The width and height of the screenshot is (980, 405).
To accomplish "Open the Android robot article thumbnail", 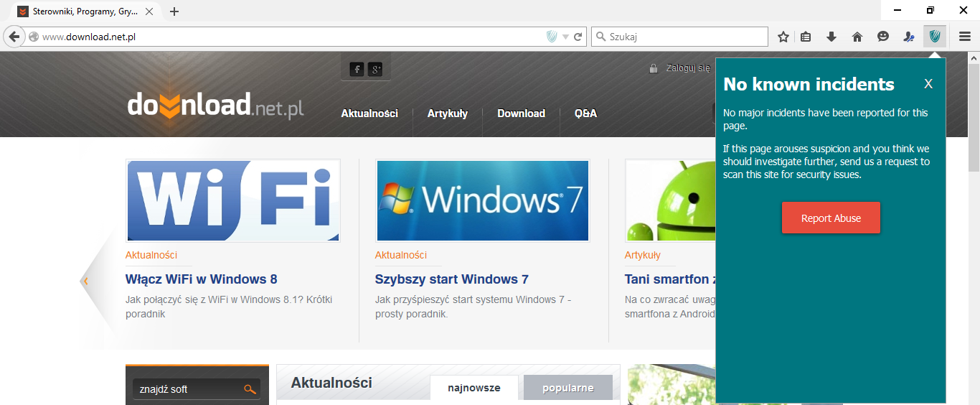I will pyautogui.click(x=670, y=200).
